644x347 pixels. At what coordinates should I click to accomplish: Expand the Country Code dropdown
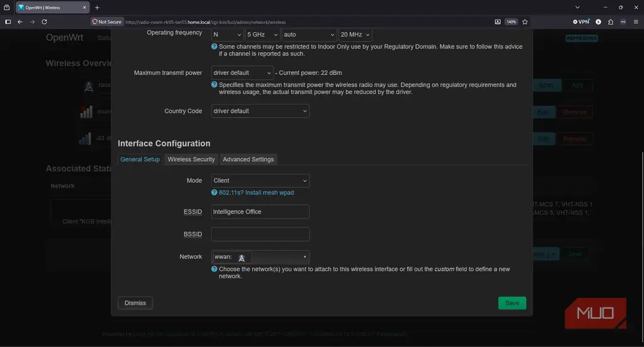260,111
